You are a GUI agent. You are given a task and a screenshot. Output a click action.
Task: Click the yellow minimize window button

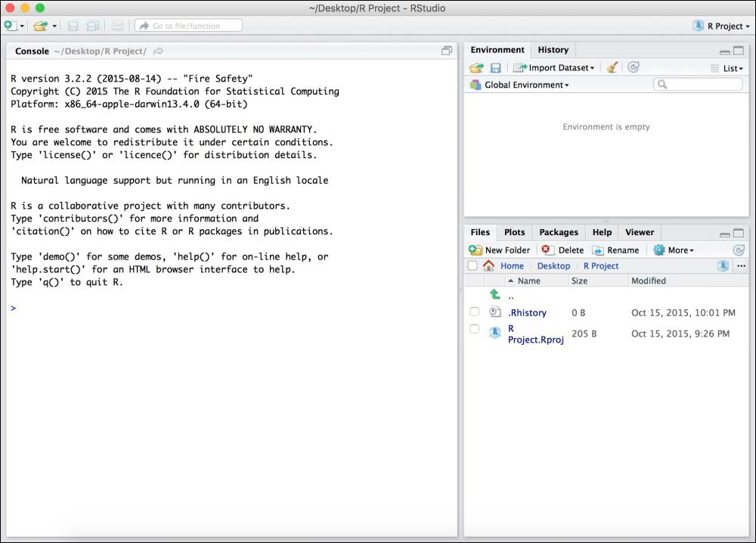pos(25,8)
